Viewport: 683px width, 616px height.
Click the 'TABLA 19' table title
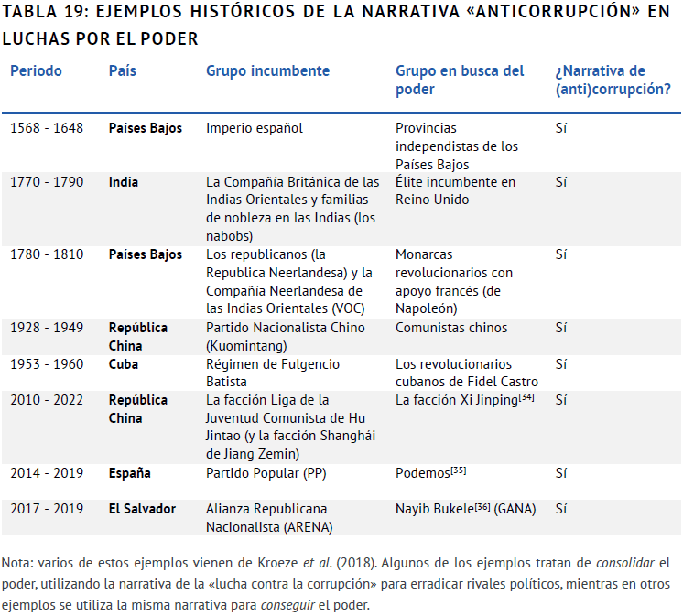[x=336, y=25]
